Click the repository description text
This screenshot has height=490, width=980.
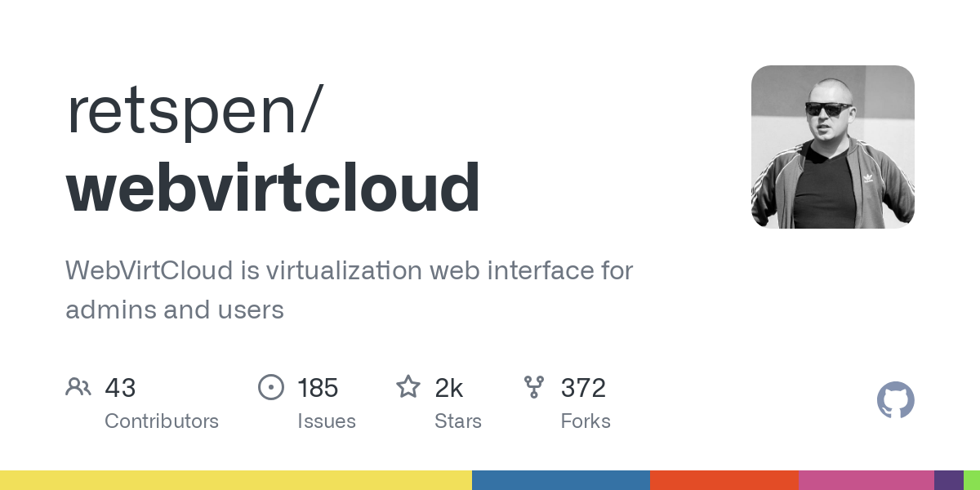pyautogui.click(x=350, y=290)
